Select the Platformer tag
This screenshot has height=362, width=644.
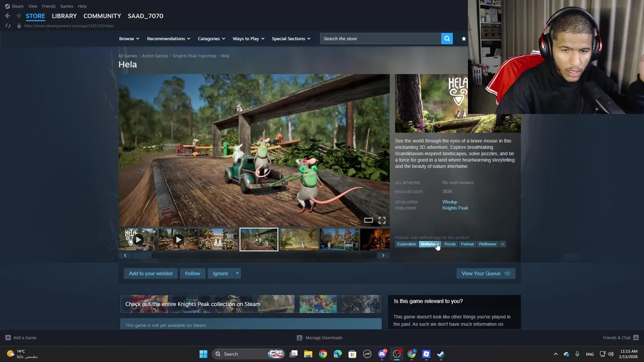point(488,244)
